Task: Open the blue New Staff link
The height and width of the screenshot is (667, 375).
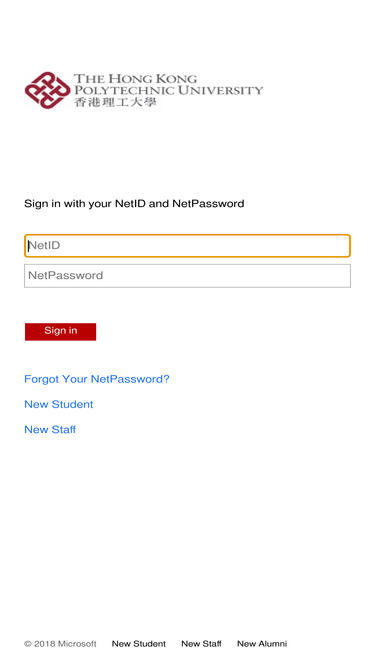Action: tap(50, 430)
